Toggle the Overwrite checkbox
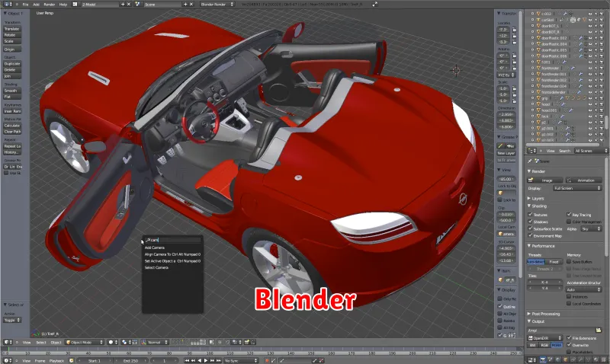Viewport: 610px width, 364px height. click(x=569, y=345)
